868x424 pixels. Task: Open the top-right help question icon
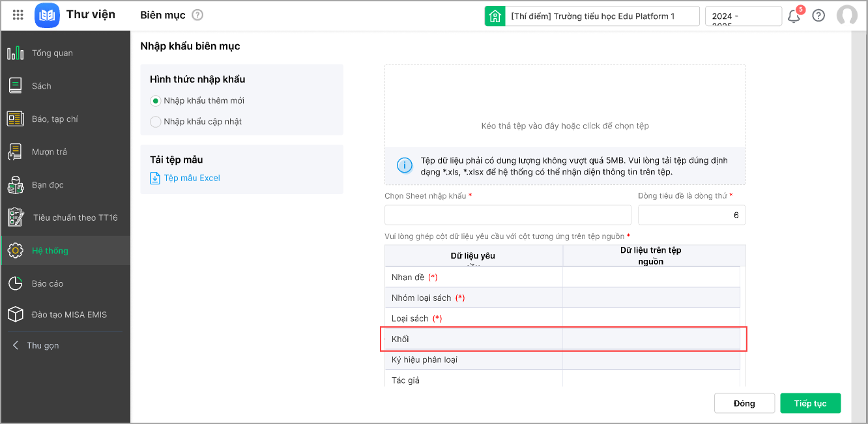818,16
